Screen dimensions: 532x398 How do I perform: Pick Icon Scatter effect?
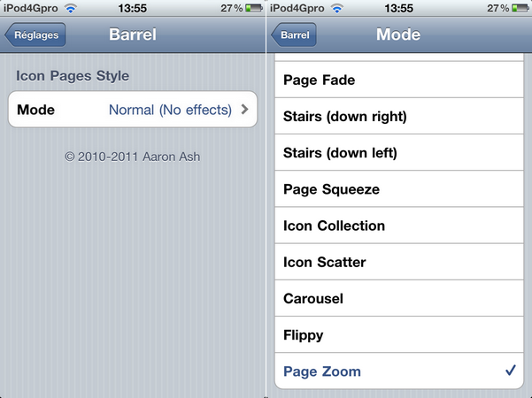[398, 262]
